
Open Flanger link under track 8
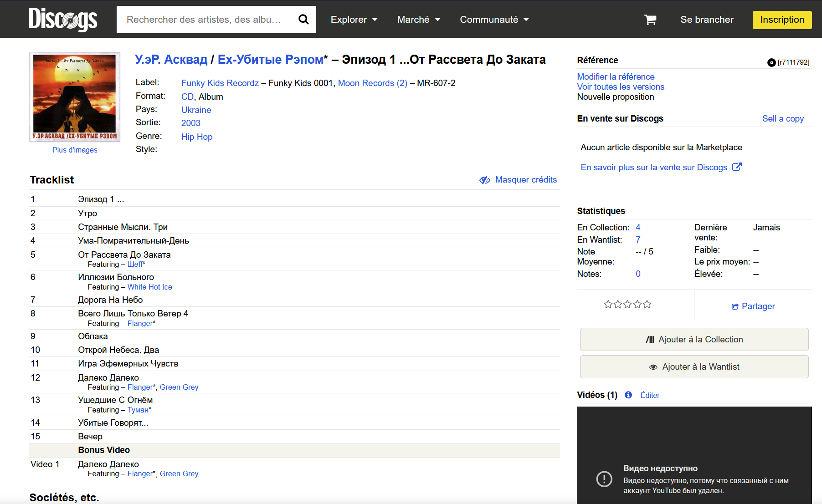140,323
